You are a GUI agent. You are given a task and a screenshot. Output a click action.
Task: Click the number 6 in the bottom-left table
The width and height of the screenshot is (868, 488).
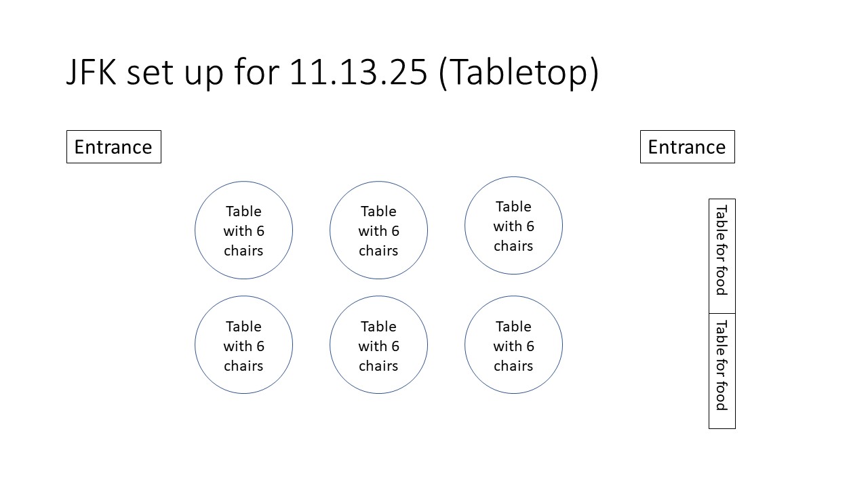point(260,346)
